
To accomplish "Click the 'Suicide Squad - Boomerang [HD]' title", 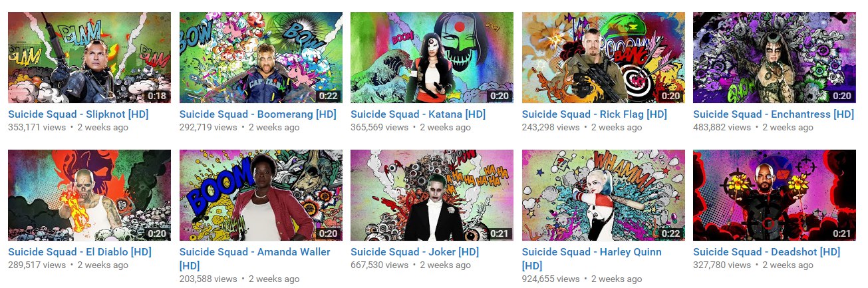I will [258, 114].
